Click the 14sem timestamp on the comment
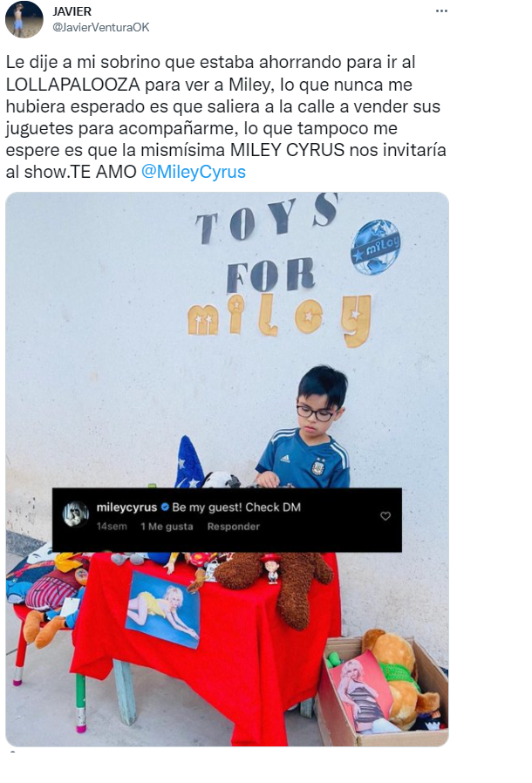The height and width of the screenshot is (783, 532). pyautogui.click(x=112, y=527)
